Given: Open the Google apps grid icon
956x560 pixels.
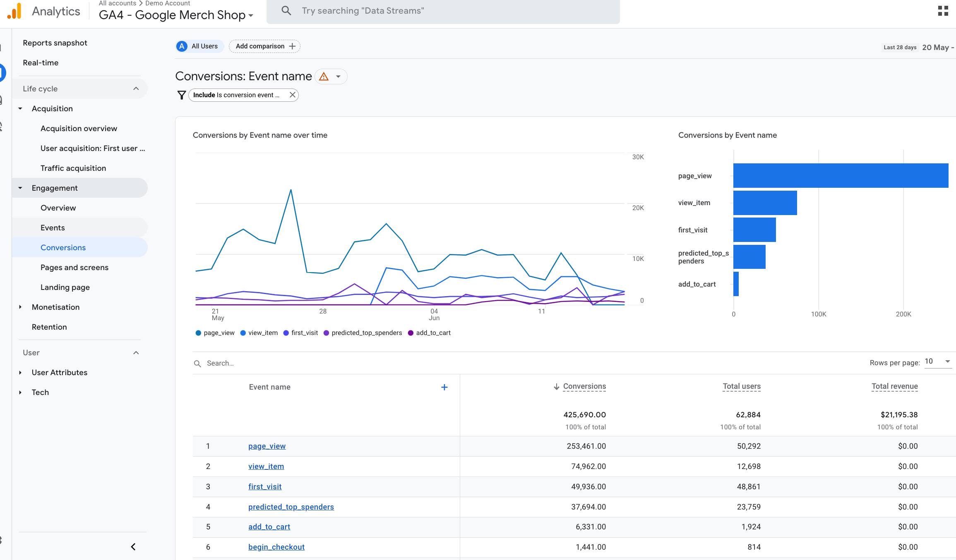Looking at the screenshot, I should 943,11.
